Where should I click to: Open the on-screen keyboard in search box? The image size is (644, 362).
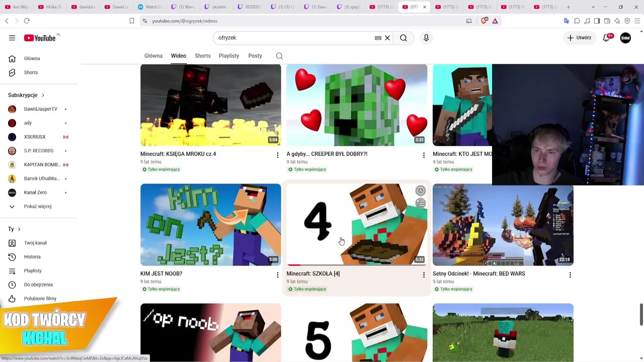[378, 38]
